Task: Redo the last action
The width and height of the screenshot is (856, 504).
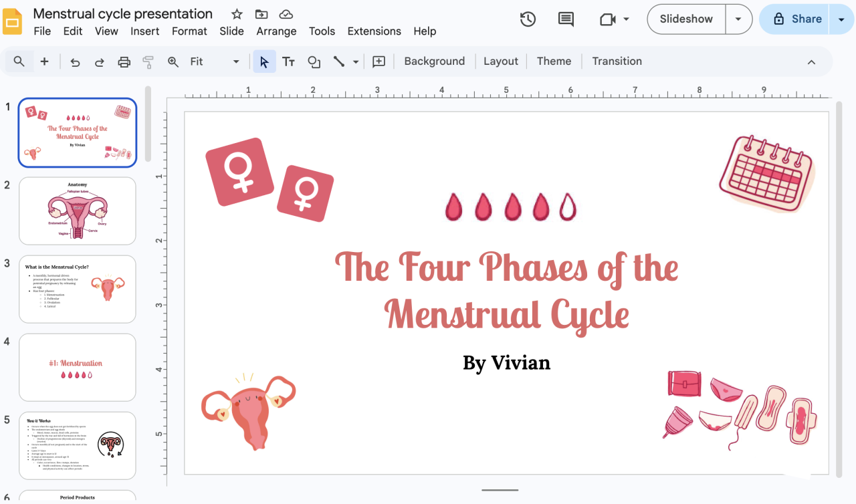Action: 99,61
